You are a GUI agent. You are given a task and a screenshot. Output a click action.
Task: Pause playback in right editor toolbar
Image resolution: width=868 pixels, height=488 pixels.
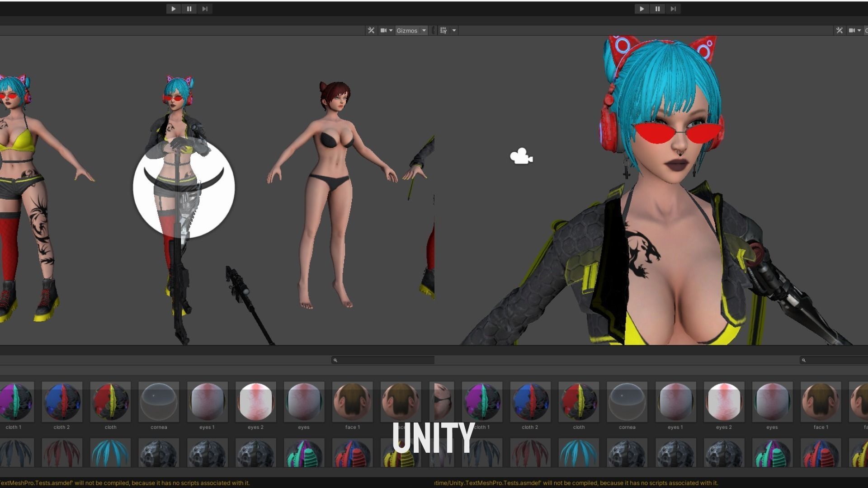tap(657, 9)
